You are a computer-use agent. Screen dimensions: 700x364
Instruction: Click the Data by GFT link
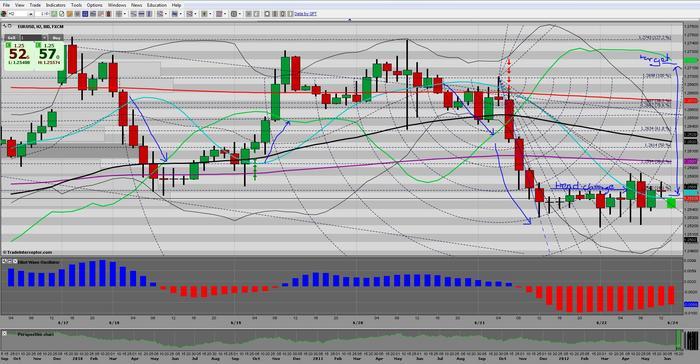[x=305, y=14]
